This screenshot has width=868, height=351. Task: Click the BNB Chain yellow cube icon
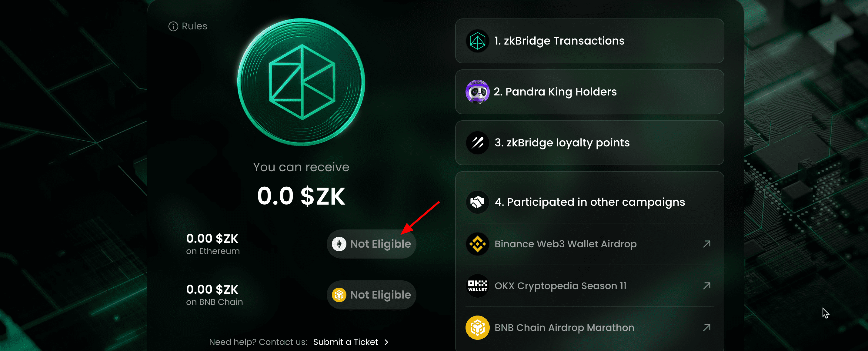477,327
